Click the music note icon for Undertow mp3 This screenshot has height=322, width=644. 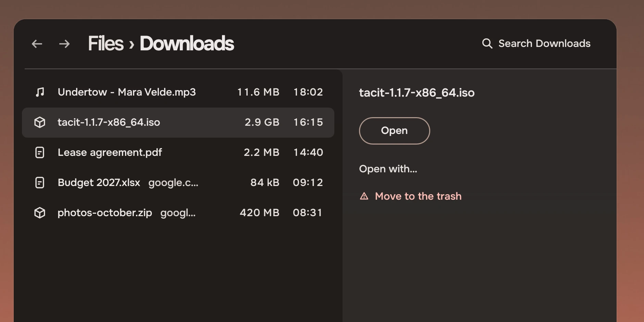point(40,92)
